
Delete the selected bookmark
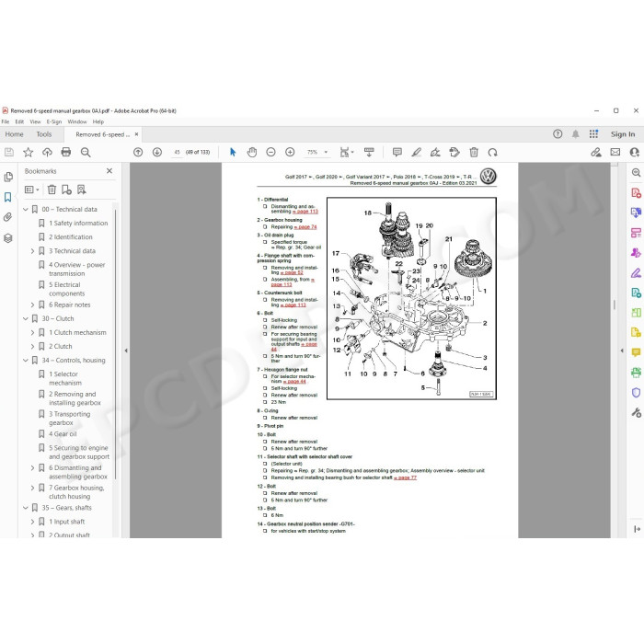(x=52, y=190)
